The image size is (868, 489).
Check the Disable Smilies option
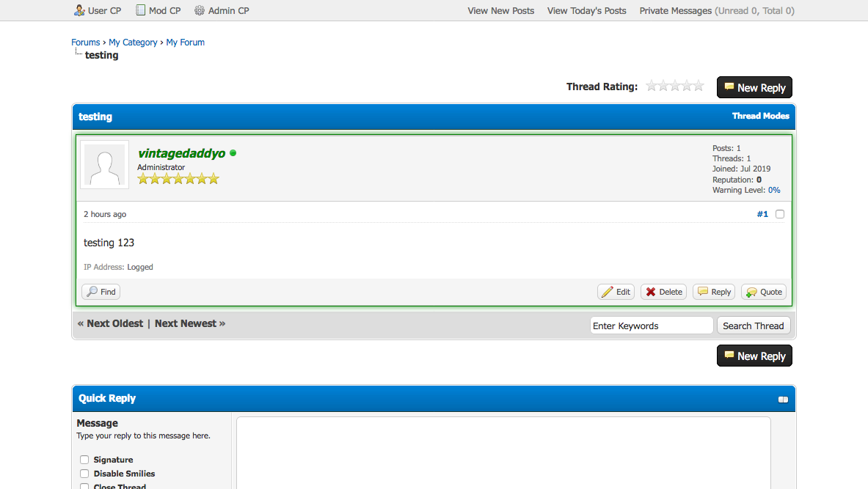click(84, 474)
